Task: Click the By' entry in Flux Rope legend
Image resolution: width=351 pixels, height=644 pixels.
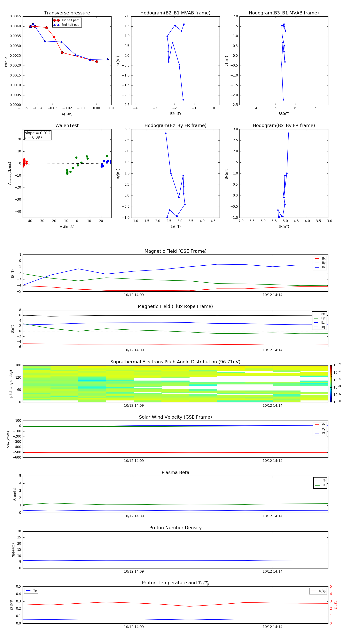Action: (x=320, y=318)
